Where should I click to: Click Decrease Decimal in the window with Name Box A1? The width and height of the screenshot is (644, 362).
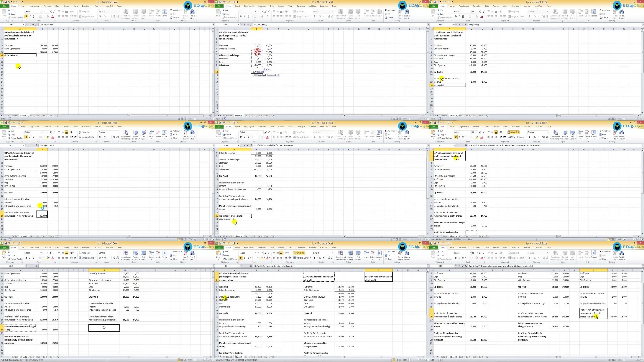[x=547, y=137]
